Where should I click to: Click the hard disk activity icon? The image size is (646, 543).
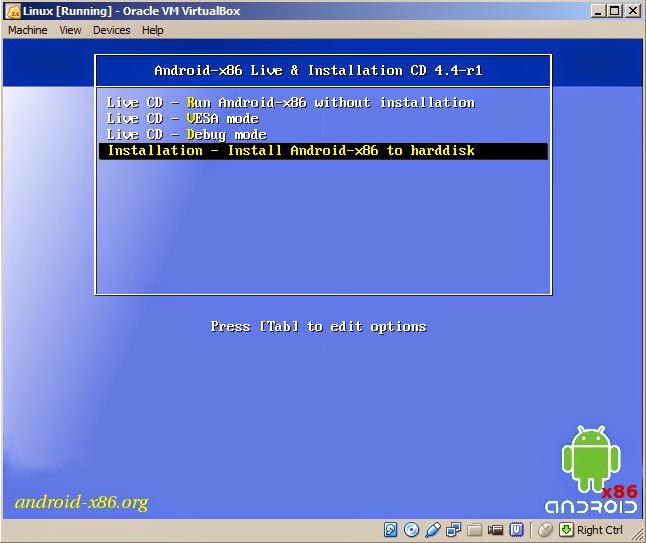coord(390,530)
